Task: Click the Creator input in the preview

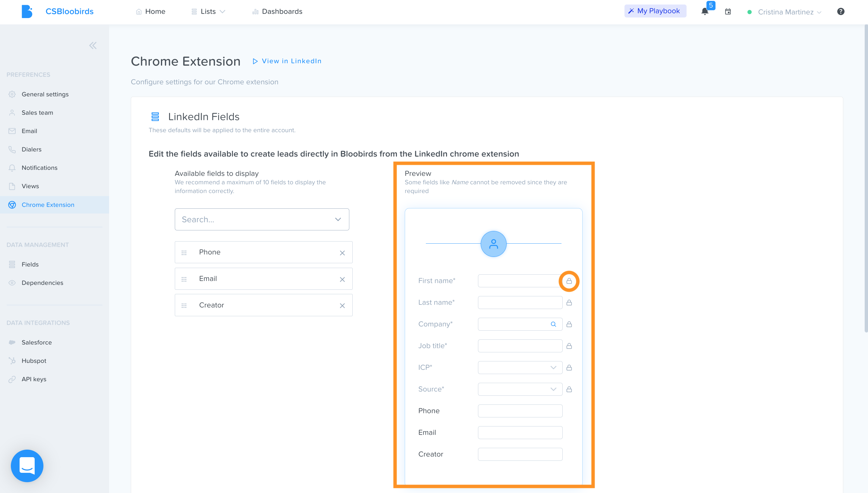Action: 520,454
